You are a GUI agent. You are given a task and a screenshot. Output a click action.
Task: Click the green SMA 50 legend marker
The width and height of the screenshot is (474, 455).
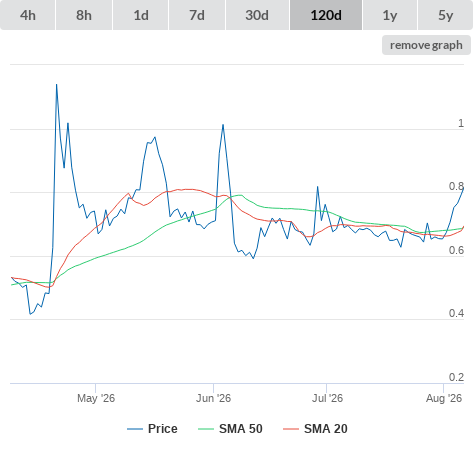pos(206,429)
